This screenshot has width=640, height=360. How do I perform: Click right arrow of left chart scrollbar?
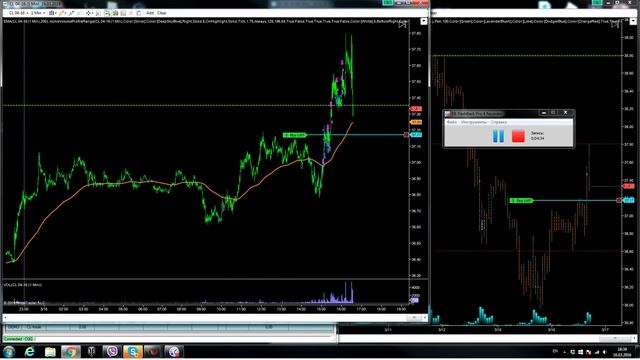(x=425, y=318)
